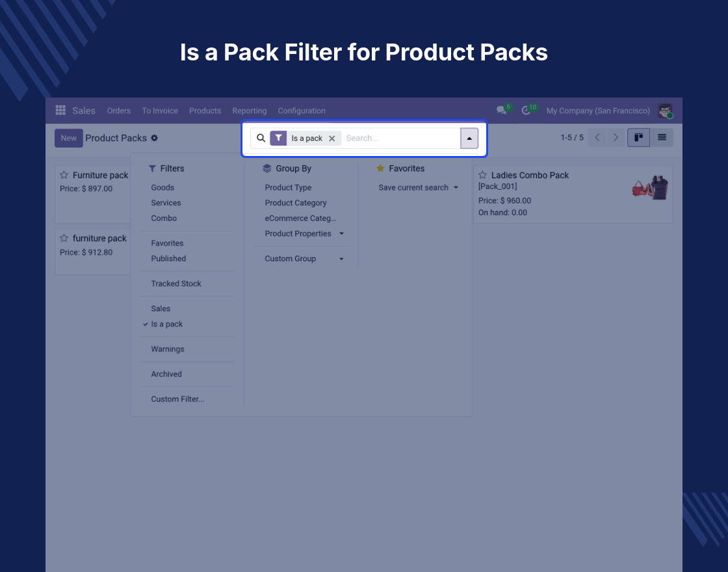Open the Ladies Combo Pack card title
This screenshot has width=728, height=572.
coord(530,175)
